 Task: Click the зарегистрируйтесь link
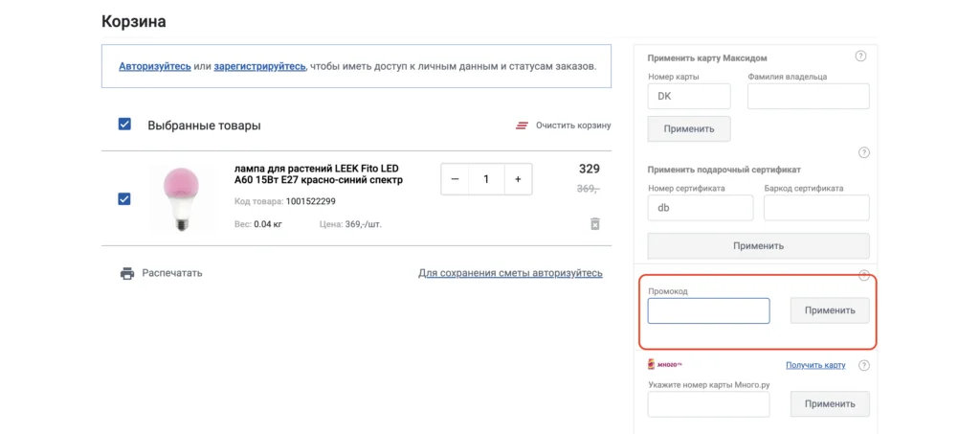259,66
